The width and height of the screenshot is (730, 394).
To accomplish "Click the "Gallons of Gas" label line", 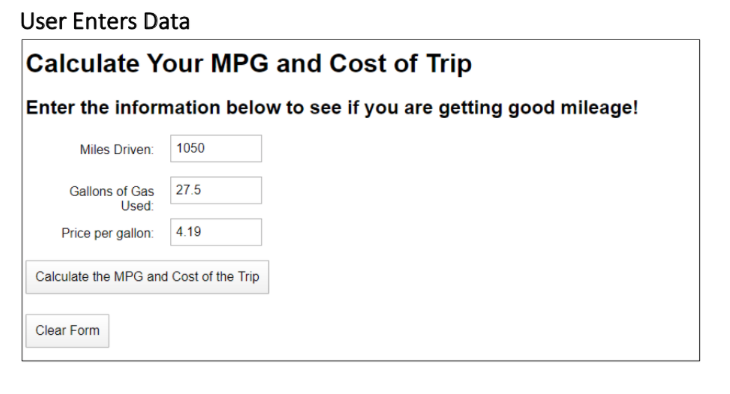I will click(112, 191).
